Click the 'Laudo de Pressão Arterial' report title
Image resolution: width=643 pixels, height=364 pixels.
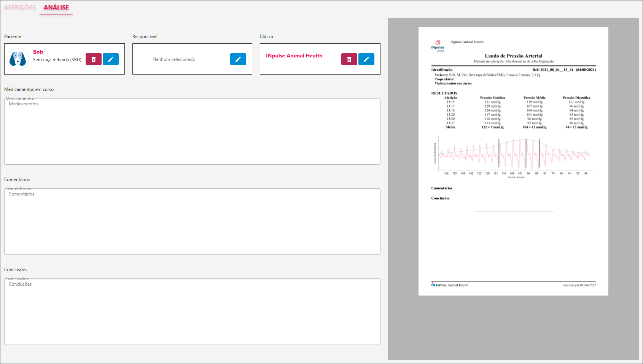(x=513, y=56)
